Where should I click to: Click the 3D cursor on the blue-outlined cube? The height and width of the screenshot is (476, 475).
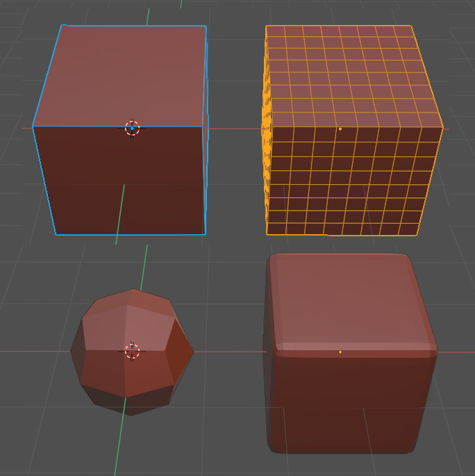132,129
